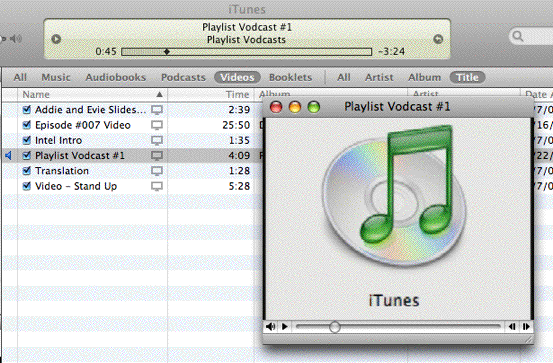Click the search magnifier icon
The width and height of the screenshot is (553, 363).
[518, 36]
